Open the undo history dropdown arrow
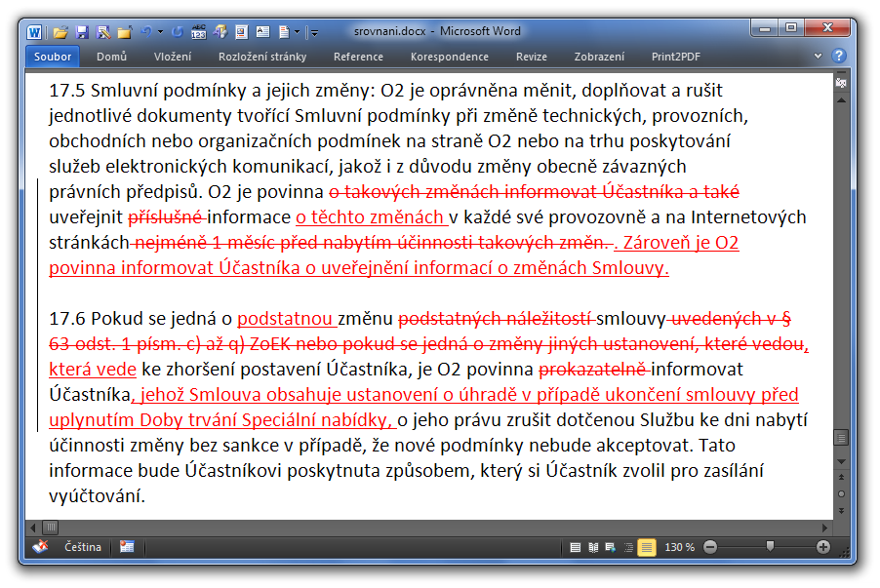The height and width of the screenshot is (588, 880). (161, 32)
